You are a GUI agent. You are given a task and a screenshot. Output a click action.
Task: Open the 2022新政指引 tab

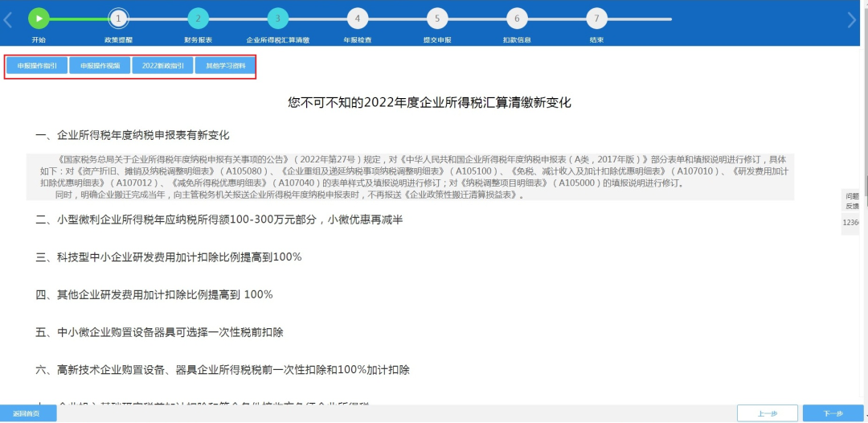click(x=163, y=66)
